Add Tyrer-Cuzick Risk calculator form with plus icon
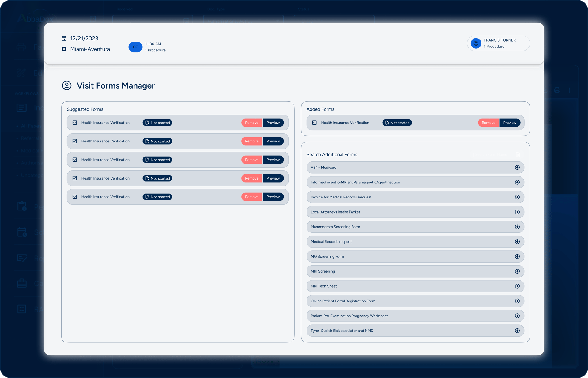This screenshot has height=378, width=588. coord(517,331)
